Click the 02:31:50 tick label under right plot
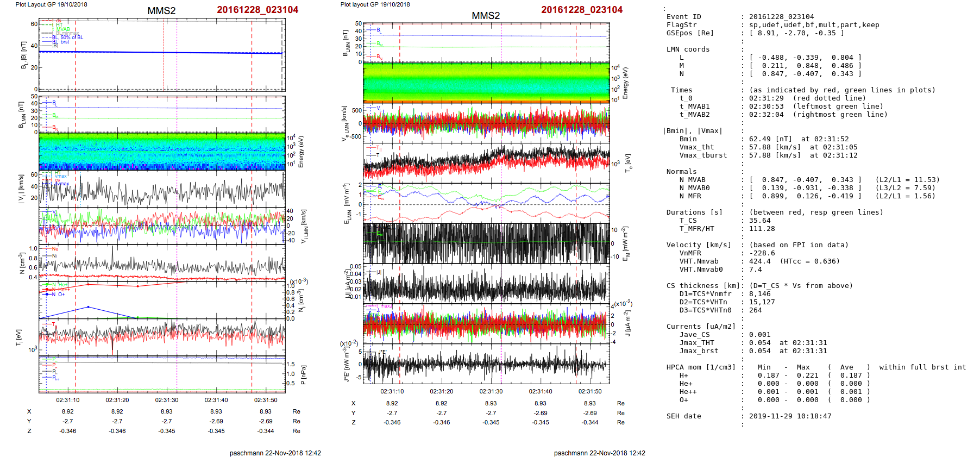The height and width of the screenshot is (457, 980). 590,391
